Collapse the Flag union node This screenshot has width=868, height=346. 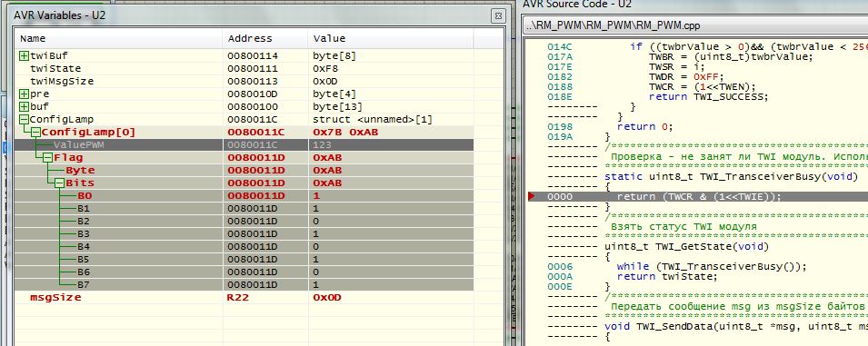47,157
